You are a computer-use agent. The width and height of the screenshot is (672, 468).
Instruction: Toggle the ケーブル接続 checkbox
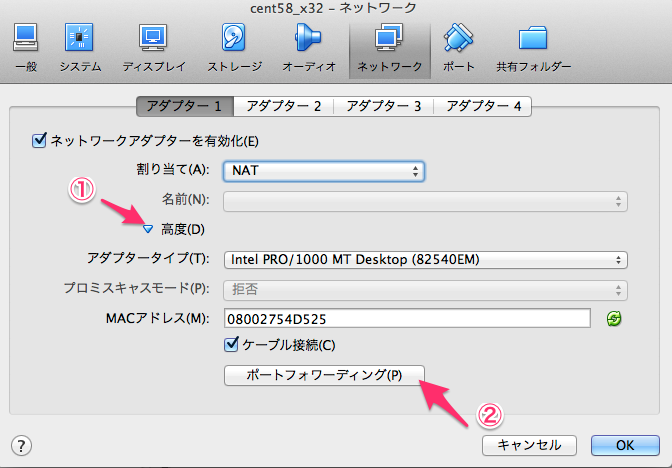(231, 344)
